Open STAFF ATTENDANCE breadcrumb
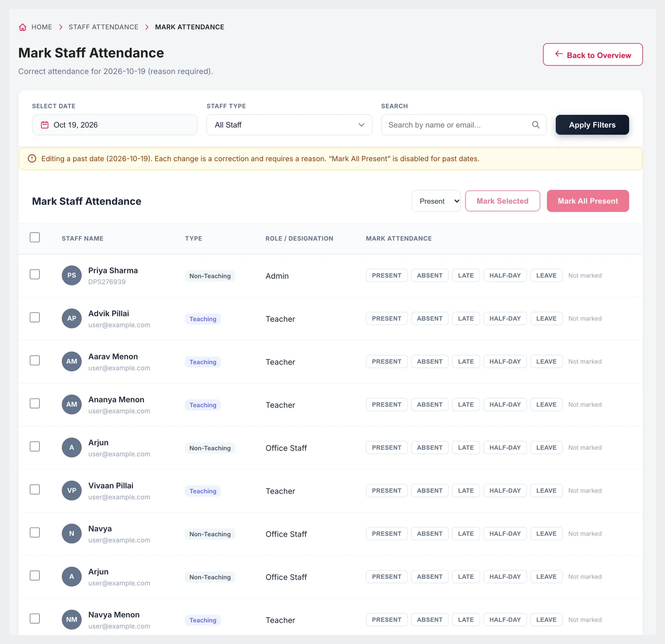 point(103,27)
